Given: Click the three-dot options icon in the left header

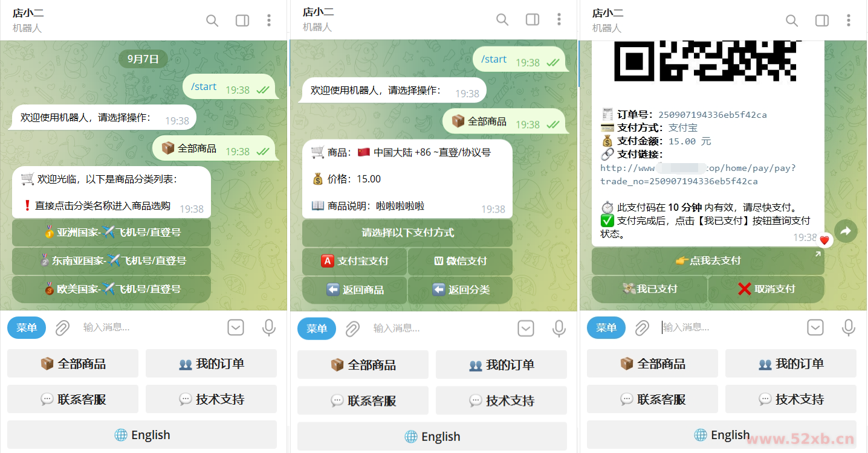Looking at the screenshot, I should [x=269, y=20].
